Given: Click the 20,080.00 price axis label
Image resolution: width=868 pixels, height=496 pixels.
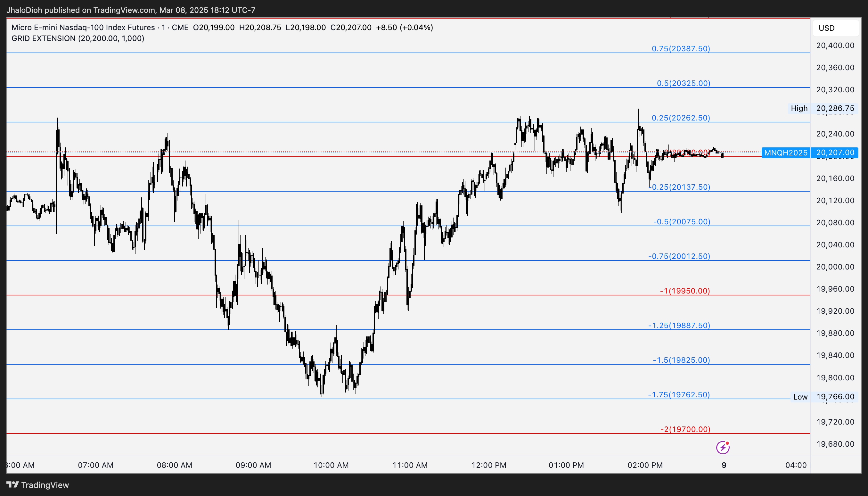Looking at the screenshot, I should [x=835, y=222].
